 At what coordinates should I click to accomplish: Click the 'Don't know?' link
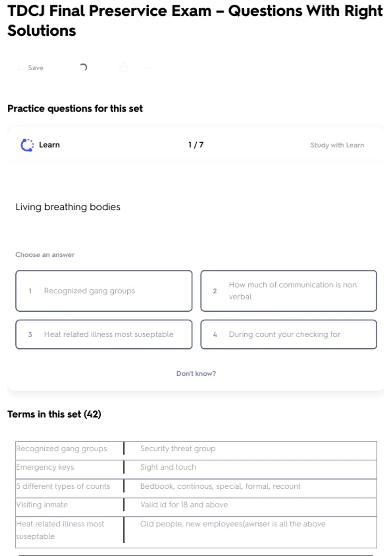click(196, 374)
